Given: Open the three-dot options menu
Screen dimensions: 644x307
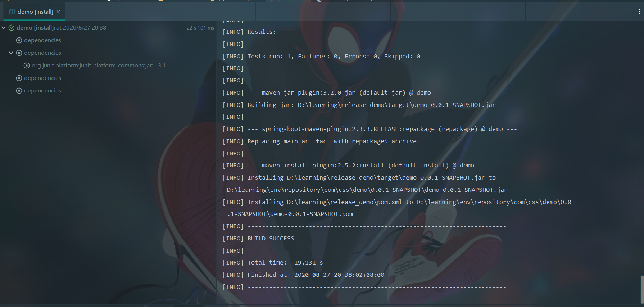Looking at the screenshot, I should point(639,12).
